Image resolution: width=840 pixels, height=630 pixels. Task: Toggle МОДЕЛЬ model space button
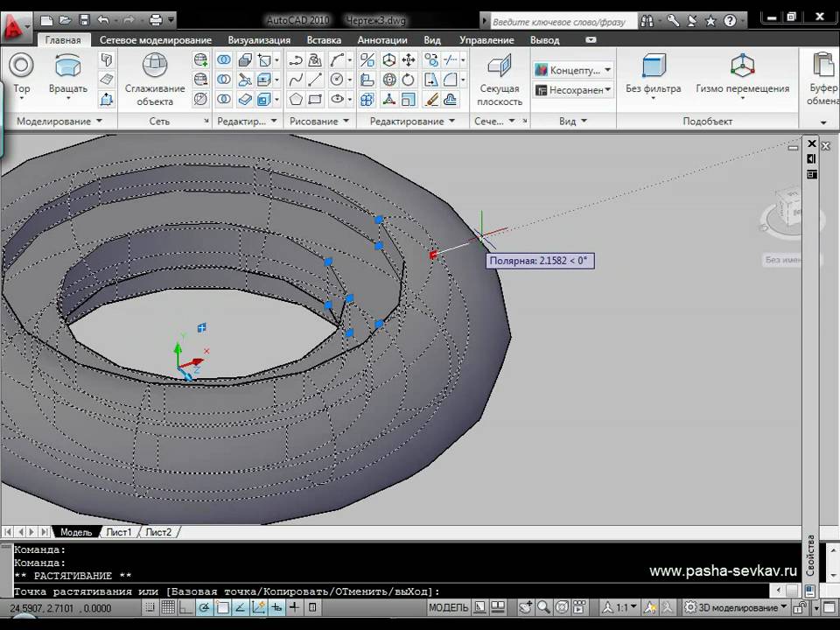[448, 607]
